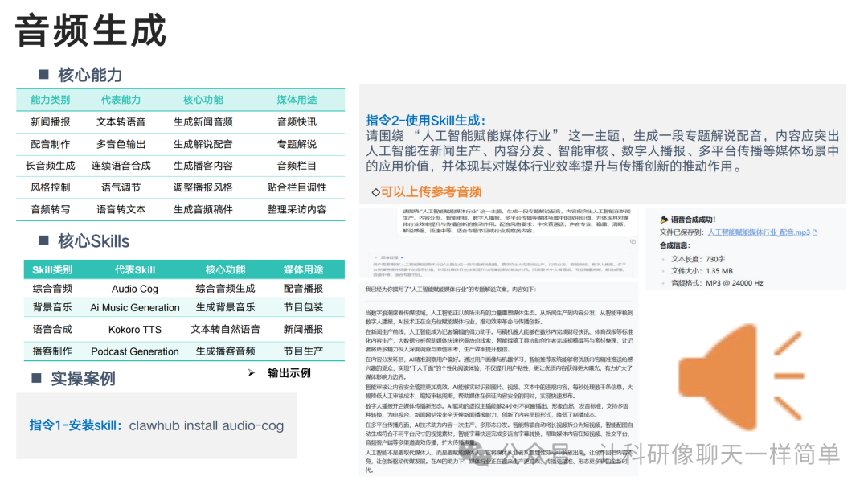Click the command clawhub install audio-cog
The height and width of the screenshot is (489, 868).
pos(206,425)
